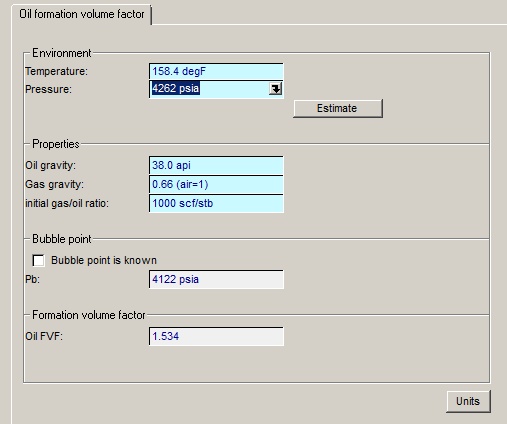The height and width of the screenshot is (424, 507).
Task: Click the Pb field showing 4122 psia
Action: (216, 279)
